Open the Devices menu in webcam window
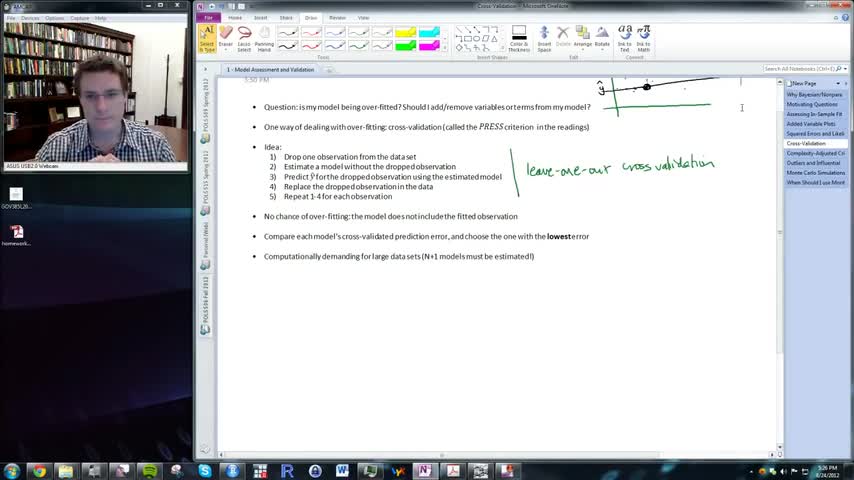The width and height of the screenshot is (854, 480). point(30,18)
